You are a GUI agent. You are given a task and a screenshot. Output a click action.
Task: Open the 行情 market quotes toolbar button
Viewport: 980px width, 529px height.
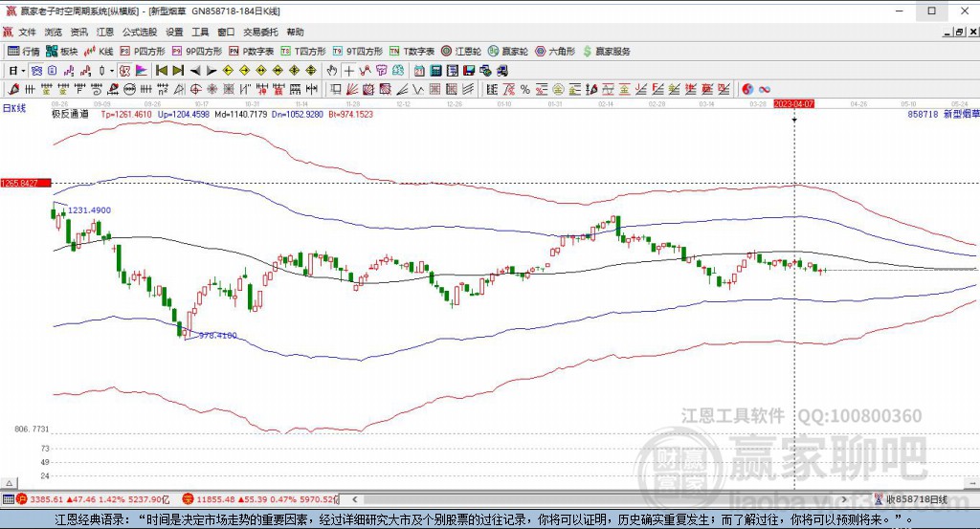24,52
